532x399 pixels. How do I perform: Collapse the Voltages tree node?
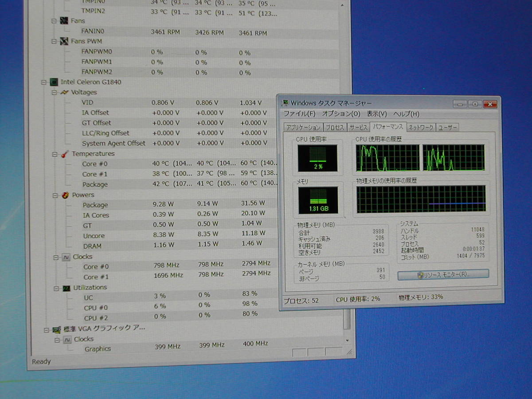click(55, 93)
